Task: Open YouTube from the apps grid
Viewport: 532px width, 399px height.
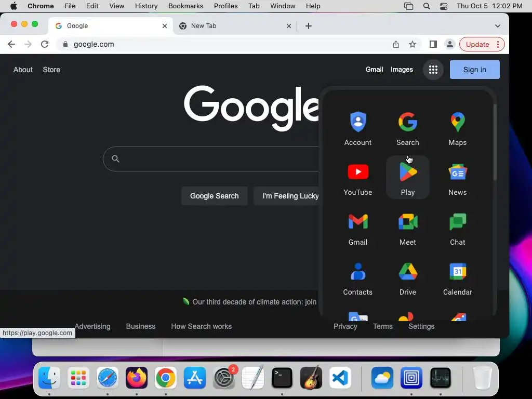Action: click(x=357, y=178)
